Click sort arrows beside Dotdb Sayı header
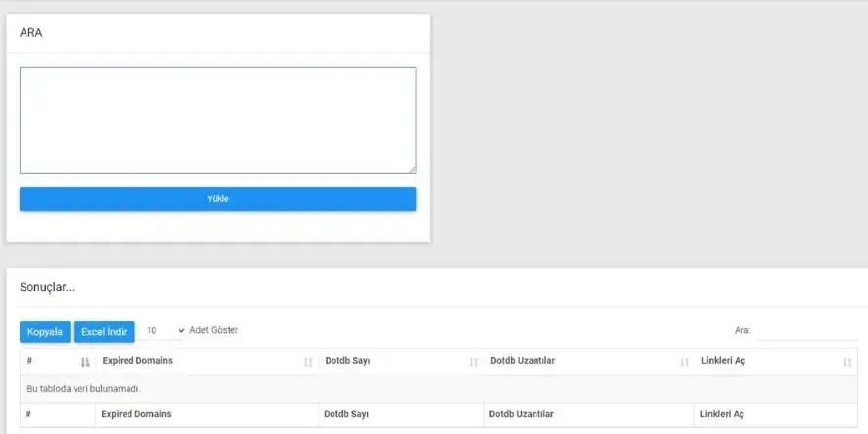This screenshot has height=434, width=868. (474, 362)
